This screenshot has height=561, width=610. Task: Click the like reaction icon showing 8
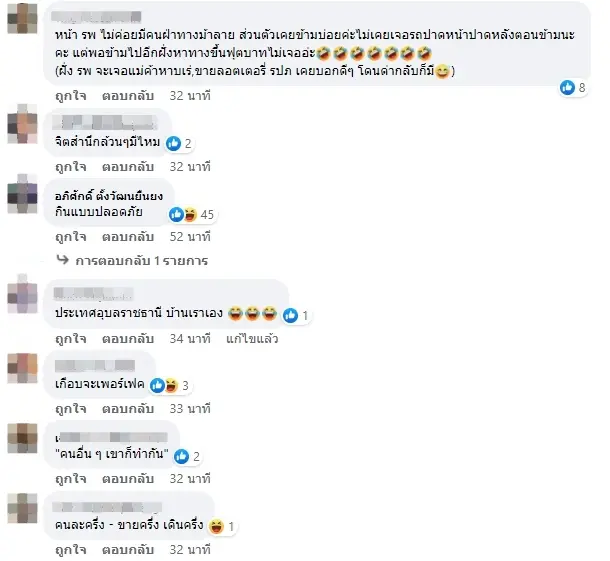[x=567, y=87]
